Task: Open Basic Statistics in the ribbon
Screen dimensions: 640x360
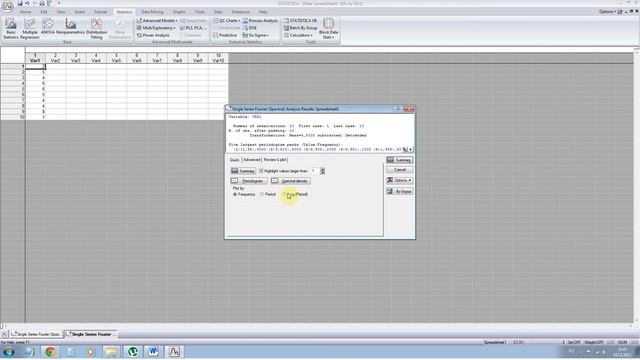Action: (x=11, y=28)
